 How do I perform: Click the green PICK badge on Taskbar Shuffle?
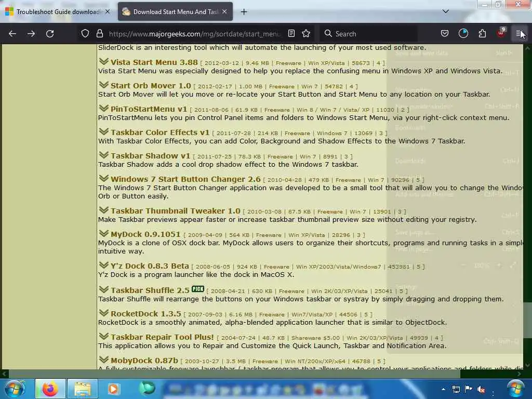(198, 289)
